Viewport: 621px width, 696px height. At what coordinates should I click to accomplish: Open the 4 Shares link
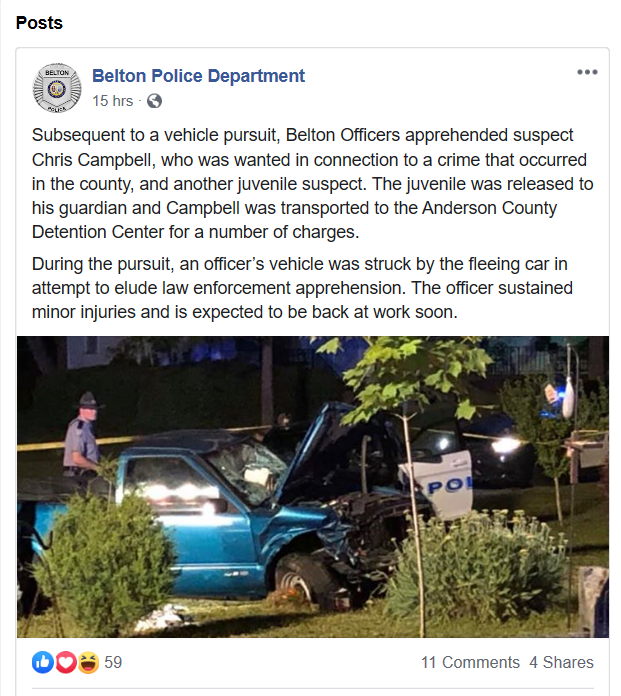pos(561,662)
